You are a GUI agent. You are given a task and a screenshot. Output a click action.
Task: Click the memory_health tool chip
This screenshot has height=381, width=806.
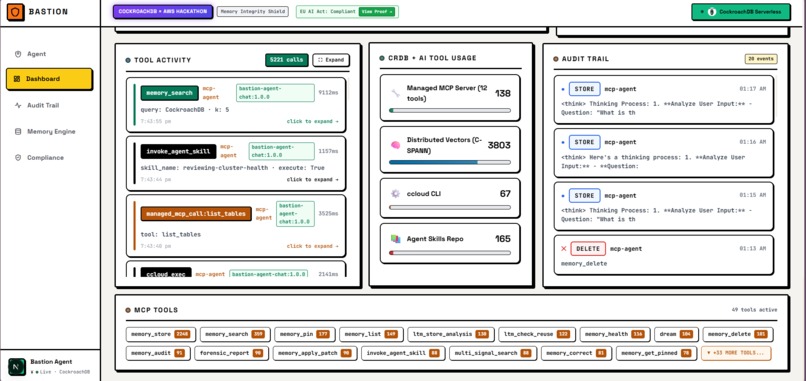click(x=615, y=334)
